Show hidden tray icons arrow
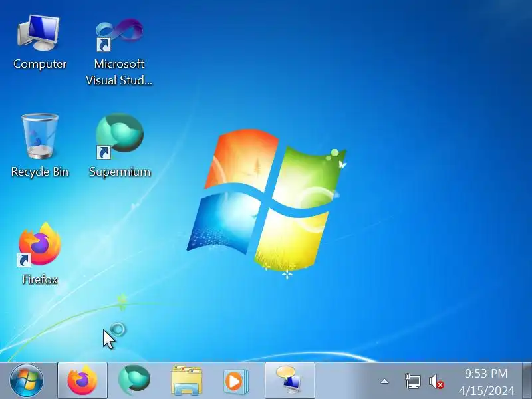The height and width of the screenshot is (399, 532). coord(384,381)
